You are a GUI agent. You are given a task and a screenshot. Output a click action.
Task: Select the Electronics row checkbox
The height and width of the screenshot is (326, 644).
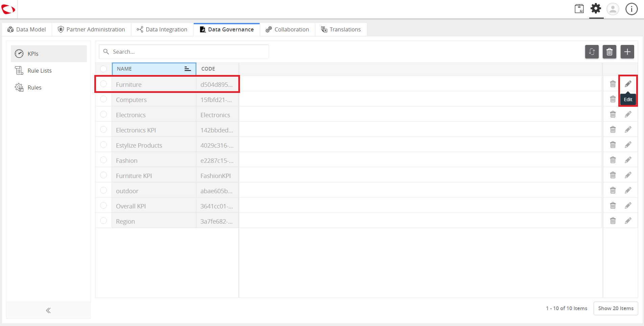pos(103,114)
